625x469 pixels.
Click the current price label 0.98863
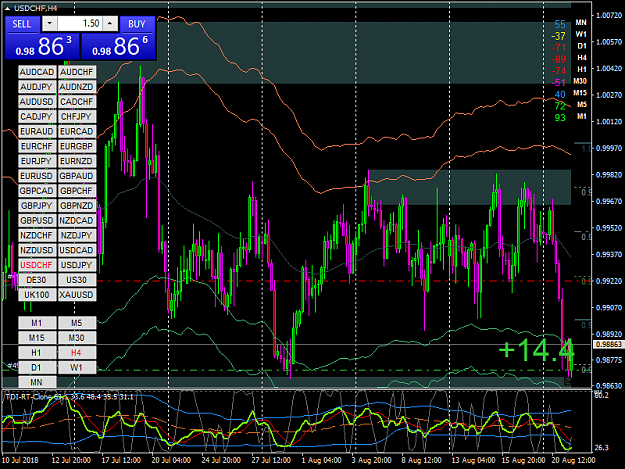point(608,344)
